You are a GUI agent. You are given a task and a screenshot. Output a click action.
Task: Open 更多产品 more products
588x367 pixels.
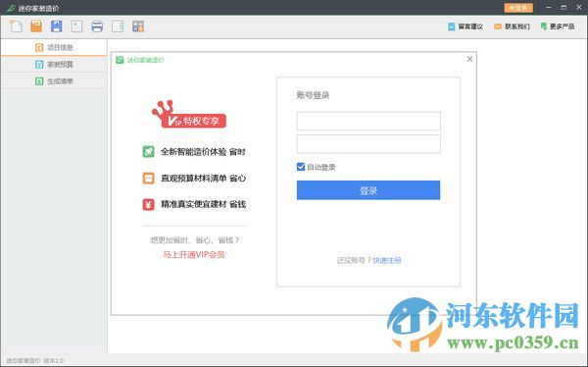click(558, 26)
